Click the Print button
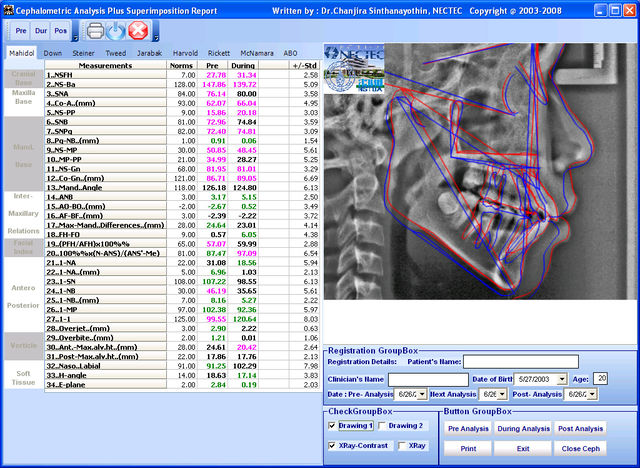 (468, 448)
